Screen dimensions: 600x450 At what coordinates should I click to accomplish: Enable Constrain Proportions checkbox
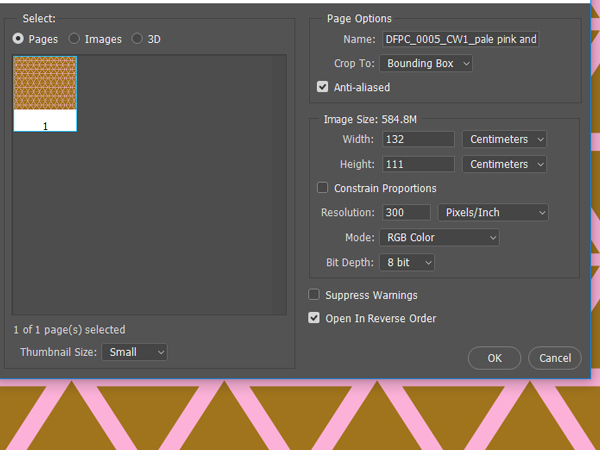[x=323, y=188]
